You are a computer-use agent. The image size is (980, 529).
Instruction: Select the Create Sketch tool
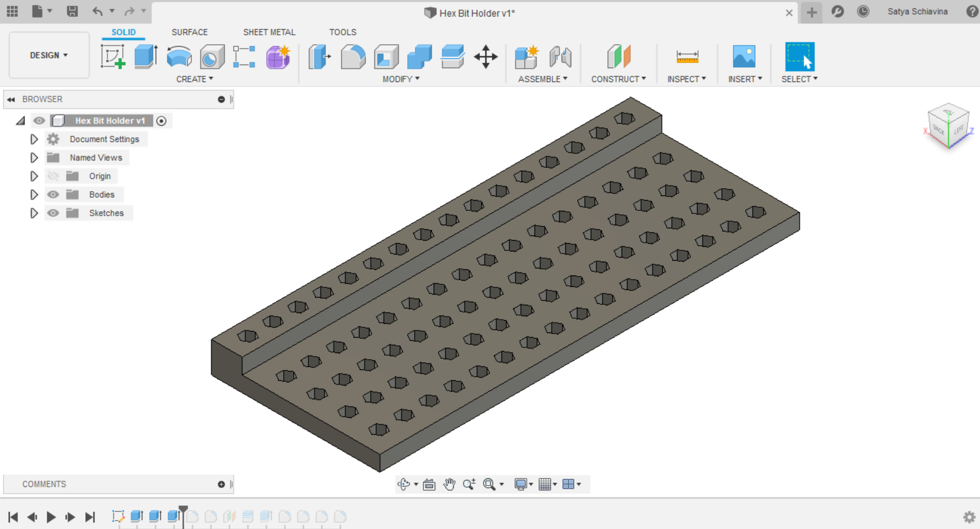112,56
